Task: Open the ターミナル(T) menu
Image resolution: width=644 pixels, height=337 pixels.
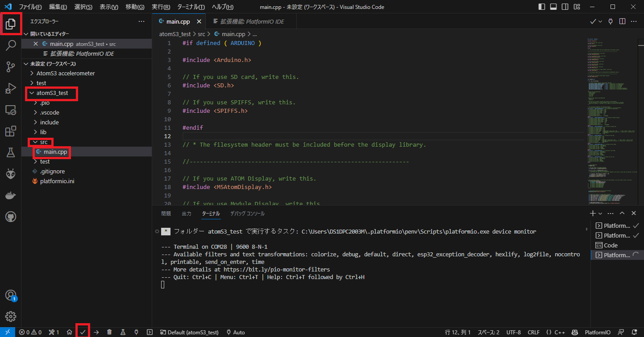Action: 191,7
